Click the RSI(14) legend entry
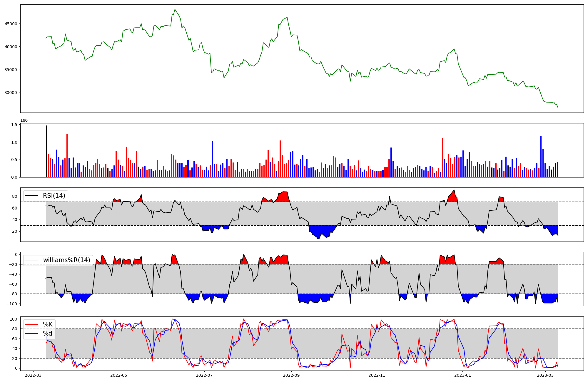 (x=54, y=196)
